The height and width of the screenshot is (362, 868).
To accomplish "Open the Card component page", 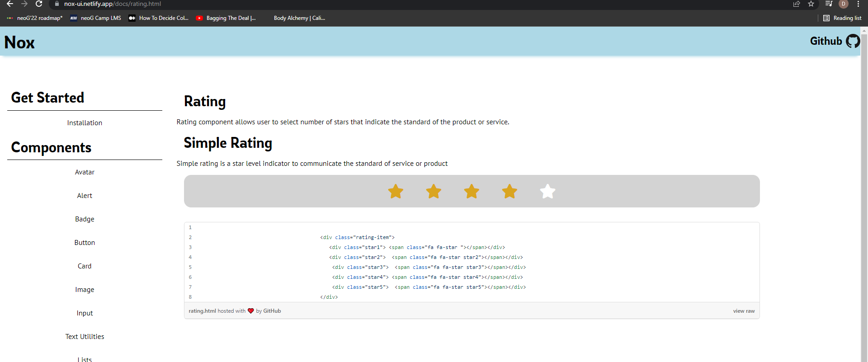I will click(85, 266).
